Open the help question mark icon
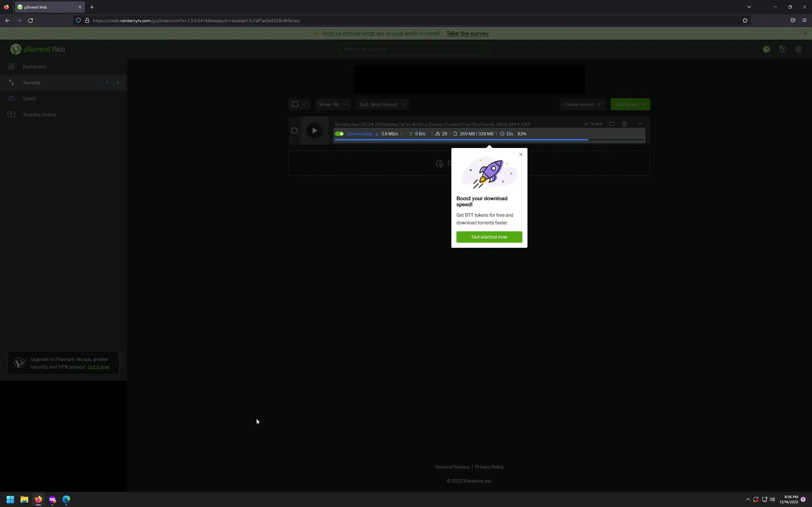The width and height of the screenshot is (812, 507). pos(783,49)
